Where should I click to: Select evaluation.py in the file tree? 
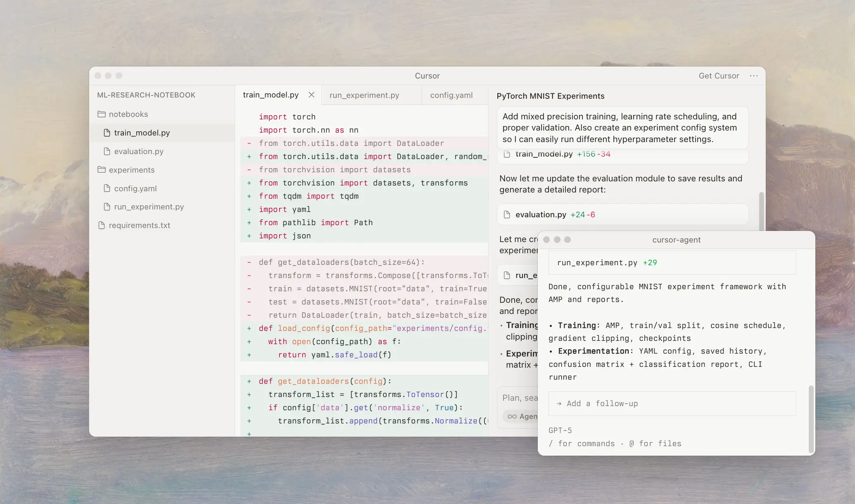(x=138, y=151)
